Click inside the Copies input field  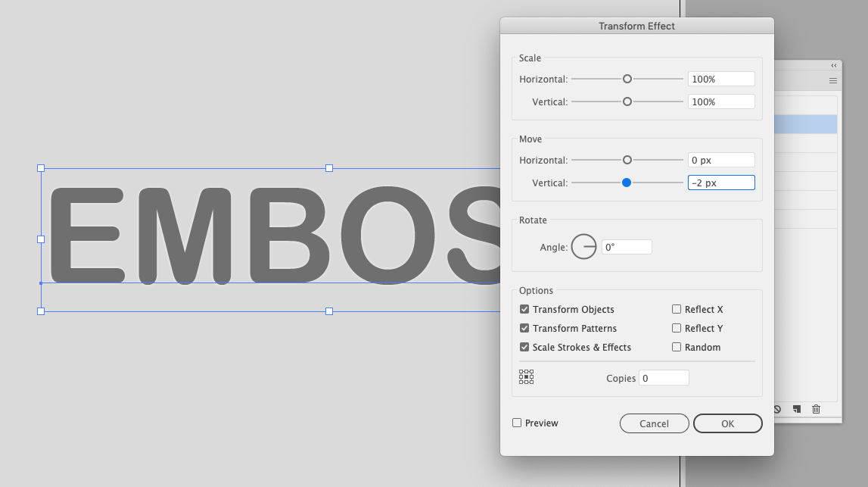663,377
